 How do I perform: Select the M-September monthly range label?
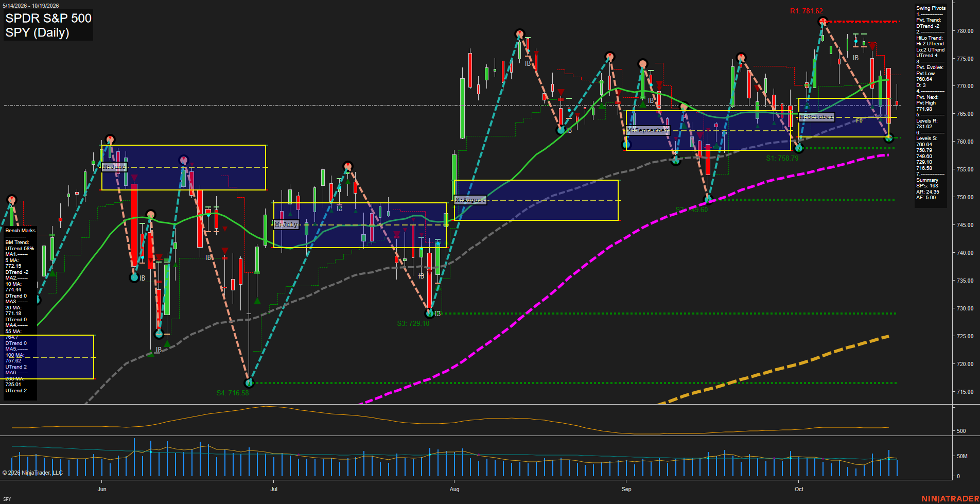point(648,131)
